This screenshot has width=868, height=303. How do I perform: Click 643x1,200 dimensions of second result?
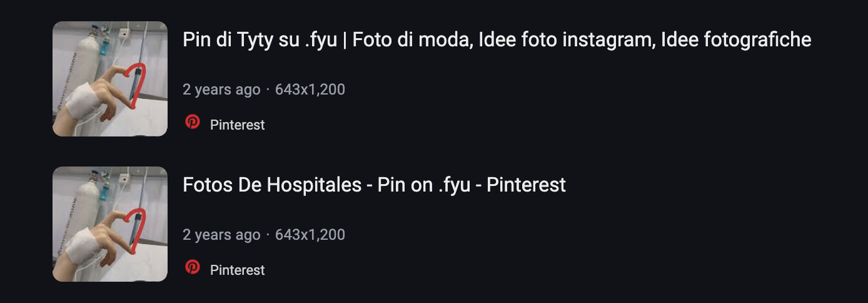click(310, 235)
